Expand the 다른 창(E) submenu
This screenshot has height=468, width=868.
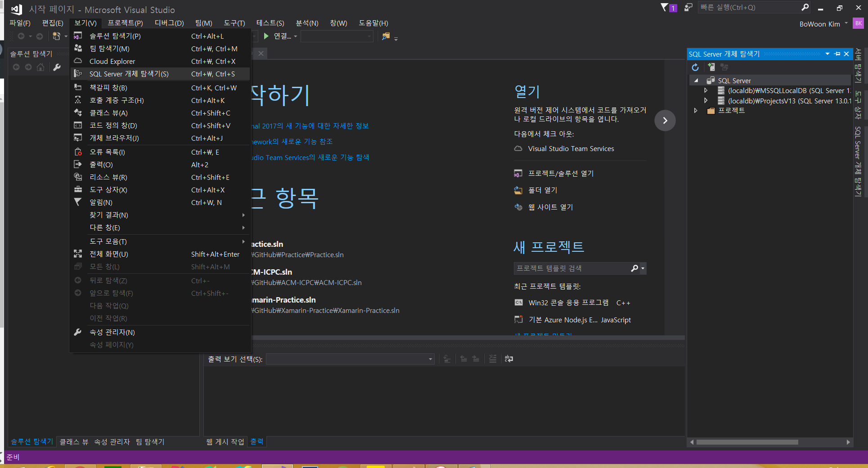(160, 227)
